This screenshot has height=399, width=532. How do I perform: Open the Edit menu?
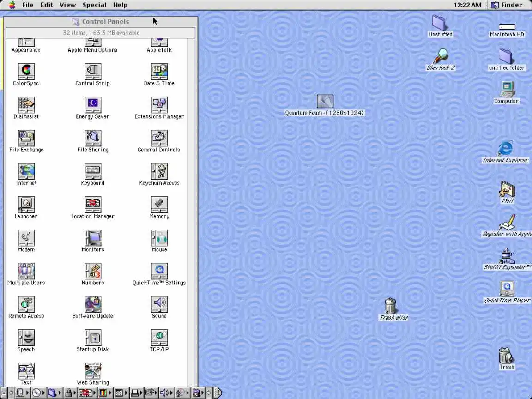(47, 5)
